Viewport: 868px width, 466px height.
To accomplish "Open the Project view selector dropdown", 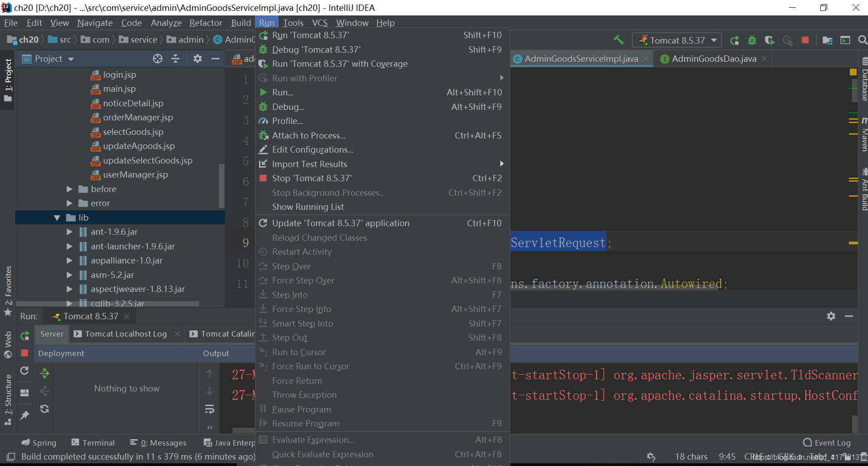I will pyautogui.click(x=48, y=59).
